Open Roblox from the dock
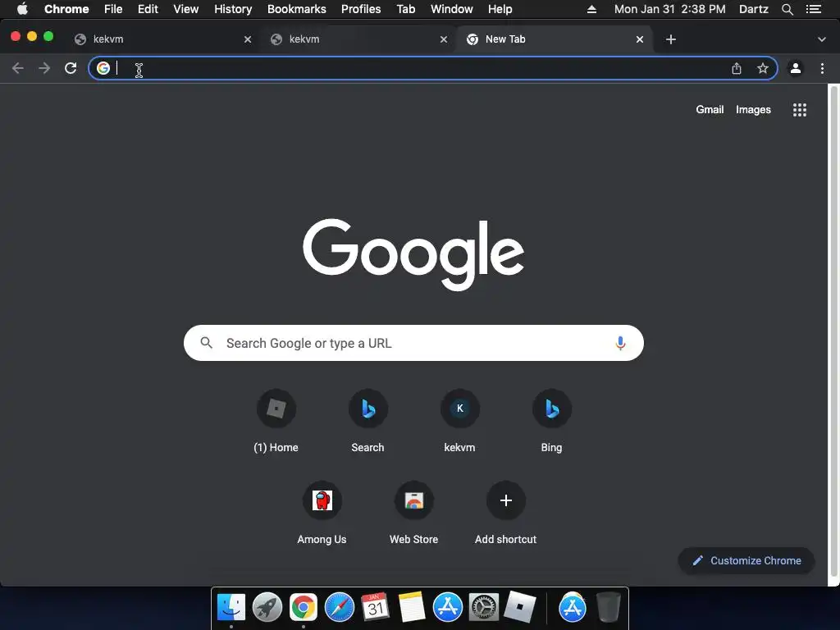This screenshot has width=840, height=630. tap(519, 608)
